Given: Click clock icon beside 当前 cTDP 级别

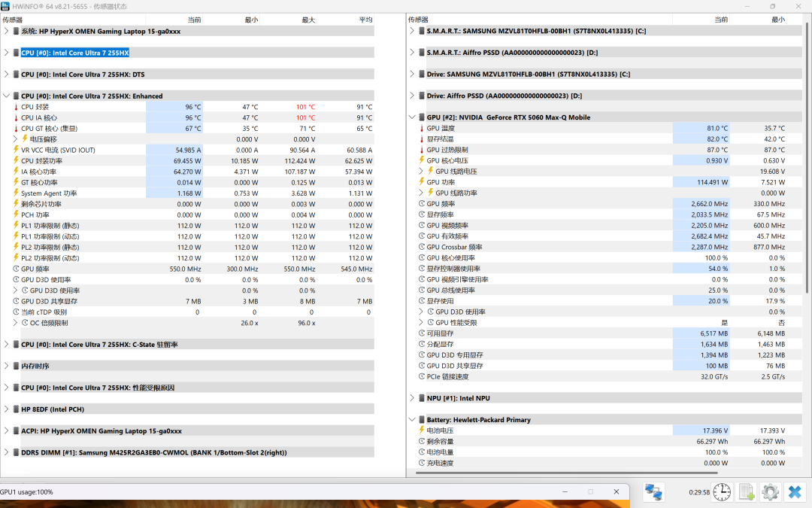Looking at the screenshot, I should pyautogui.click(x=16, y=312).
